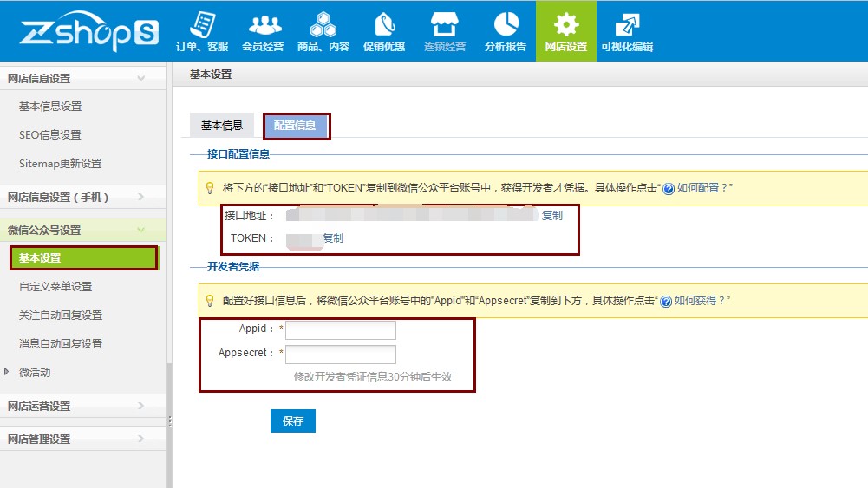This screenshot has width=868, height=488.
Task: Copy the 接口地址 using 复制 link
Action: click(551, 216)
